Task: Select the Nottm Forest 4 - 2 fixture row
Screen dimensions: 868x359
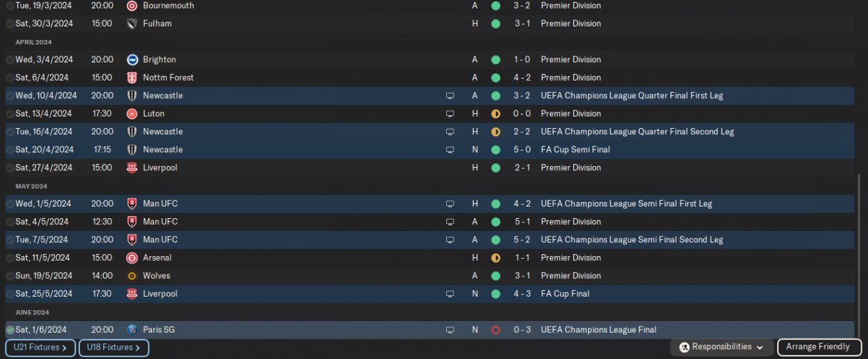Action: click(x=430, y=78)
